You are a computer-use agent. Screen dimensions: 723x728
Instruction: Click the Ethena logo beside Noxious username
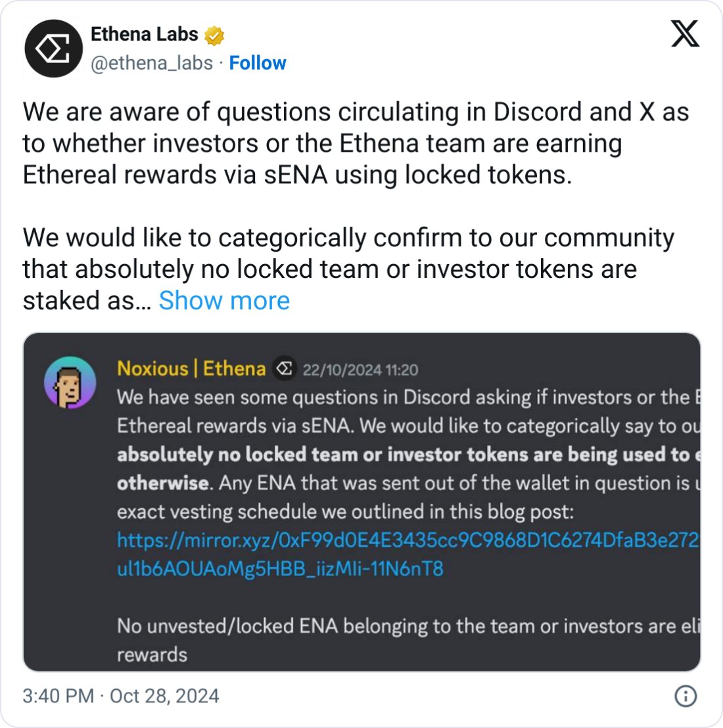point(284,369)
